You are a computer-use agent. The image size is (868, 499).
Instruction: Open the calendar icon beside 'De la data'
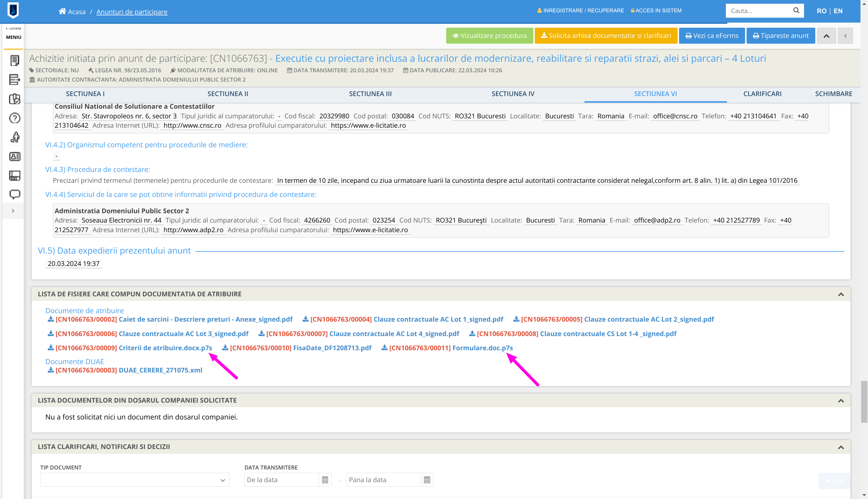325,480
